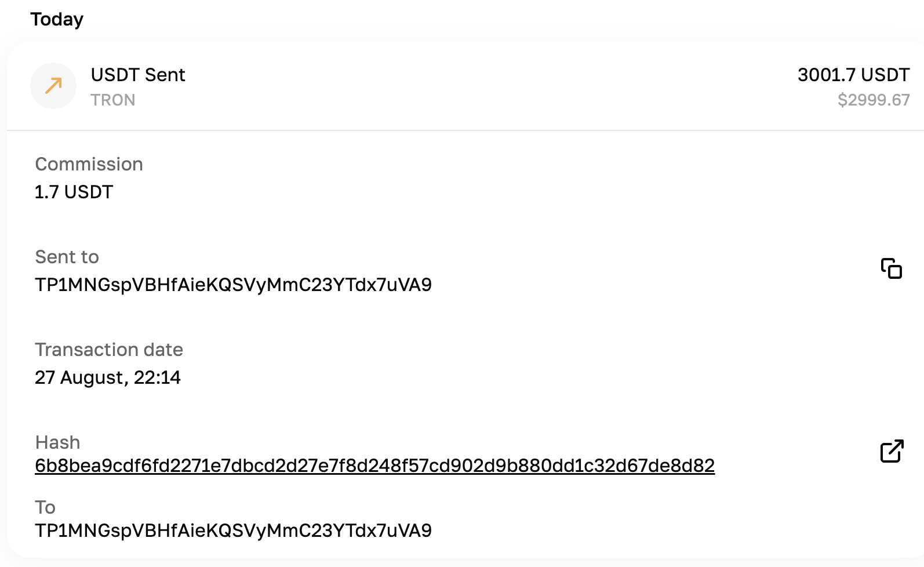Copy the Sent to wallet address
Viewport: 924px width, 567px height.
pos(891,268)
